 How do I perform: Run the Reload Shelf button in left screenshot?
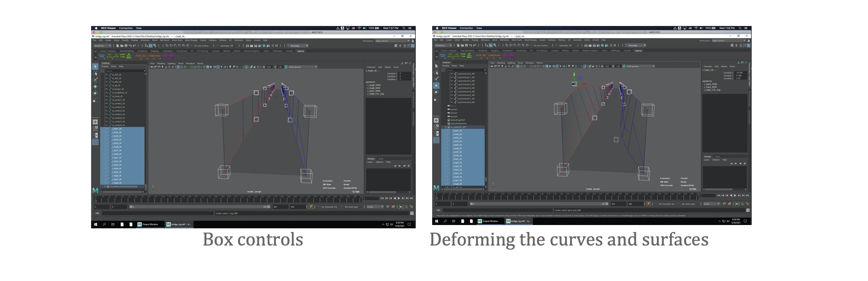pyautogui.click(x=102, y=56)
